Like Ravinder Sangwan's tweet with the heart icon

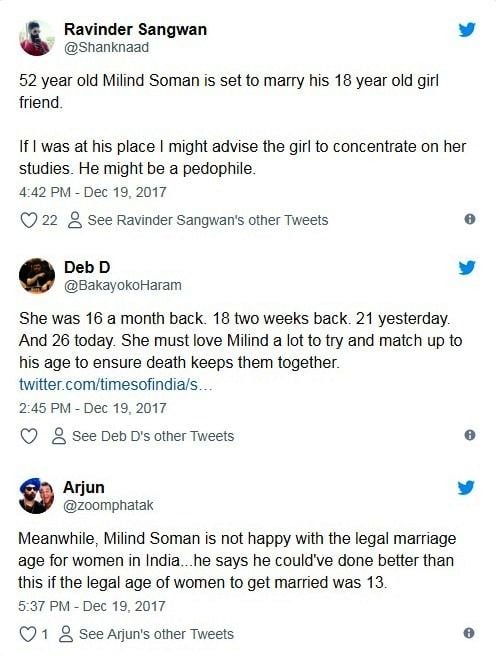29,220
